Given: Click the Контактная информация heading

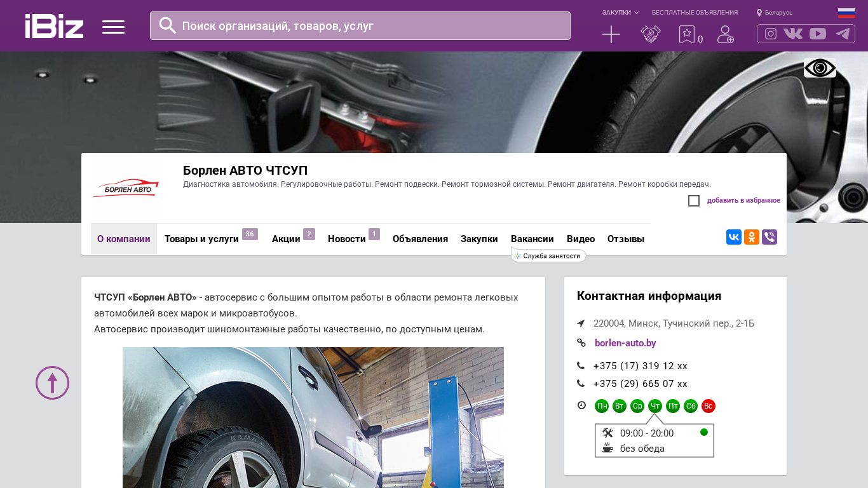Looking at the screenshot, I should click(x=649, y=296).
